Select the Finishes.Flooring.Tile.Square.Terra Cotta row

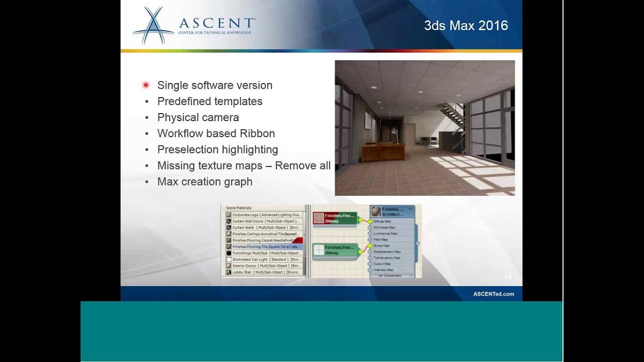pos(264,246)
